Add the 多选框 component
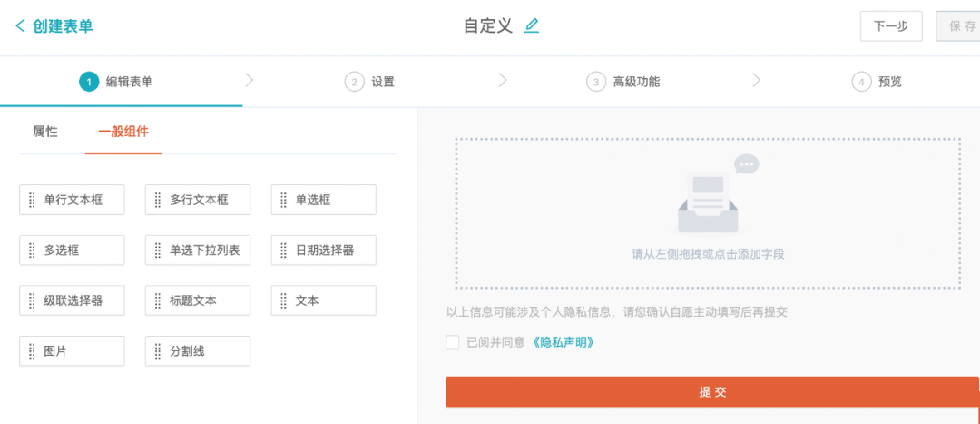This screenshot has height=424, width=980. (72, 251)
